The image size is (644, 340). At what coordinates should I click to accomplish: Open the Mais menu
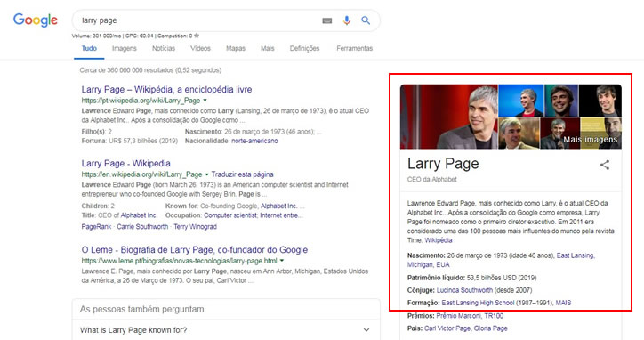tap(267, 49)
